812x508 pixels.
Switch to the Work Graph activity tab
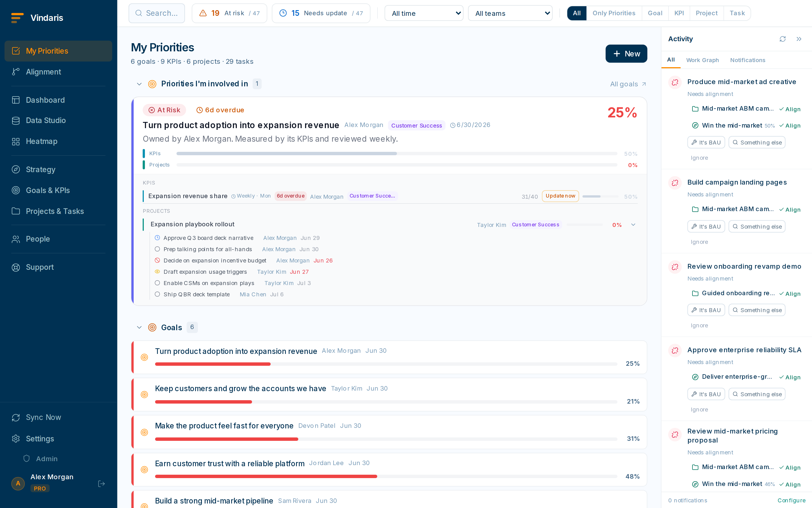coord(702,60)
